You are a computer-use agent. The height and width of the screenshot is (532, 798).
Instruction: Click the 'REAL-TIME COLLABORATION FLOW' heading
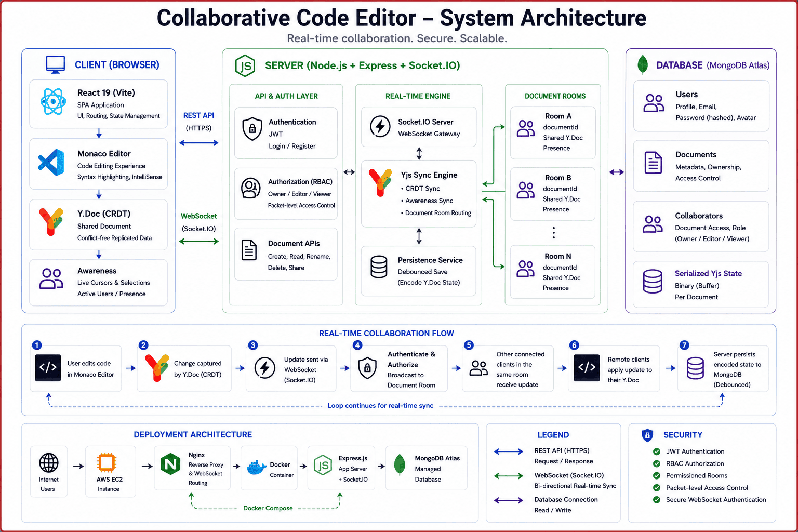[x=387, y=334]
